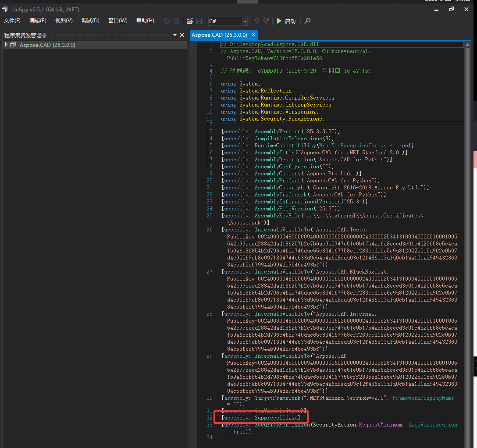Open the assembly explorer panel options arrow

175,35
